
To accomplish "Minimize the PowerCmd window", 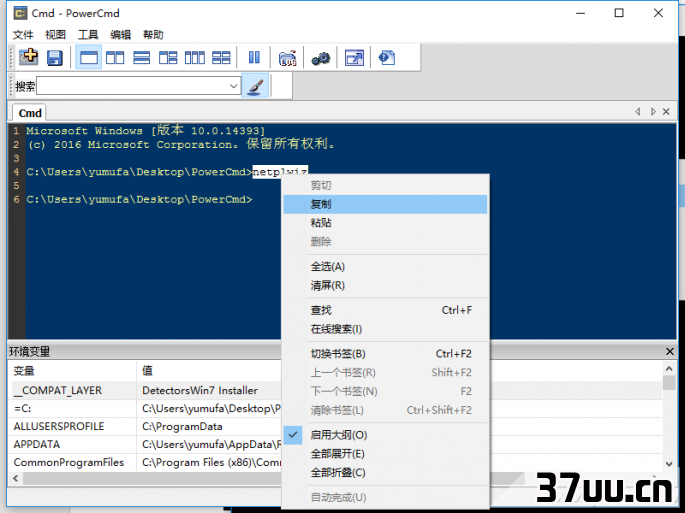I will (x=580, y=13).
